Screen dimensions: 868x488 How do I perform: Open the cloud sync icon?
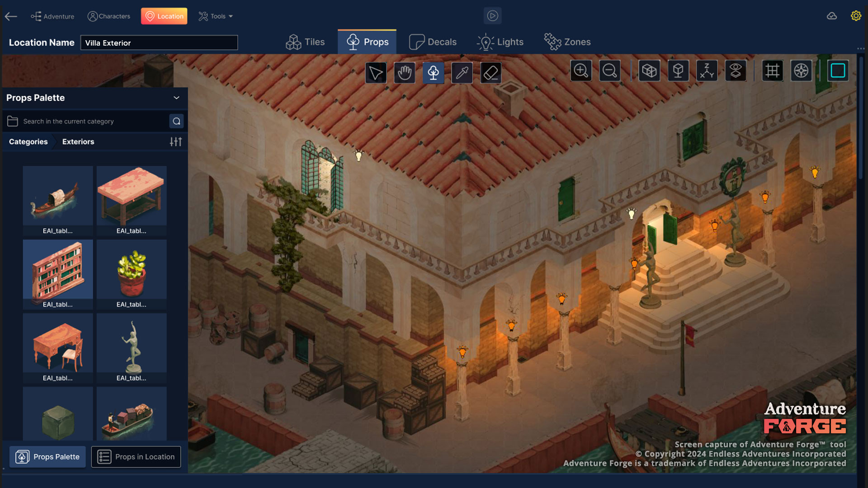click(x=832, y=16)
